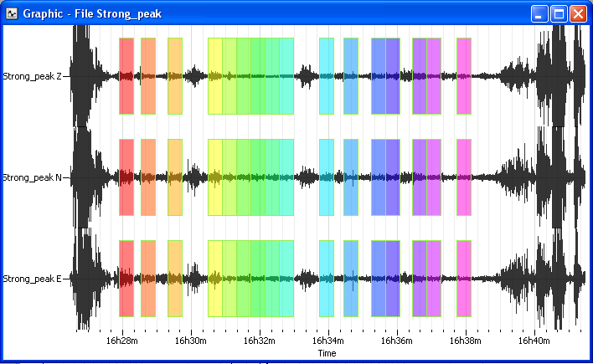Select the red time window on Strong_peak Z

[126, 76]
